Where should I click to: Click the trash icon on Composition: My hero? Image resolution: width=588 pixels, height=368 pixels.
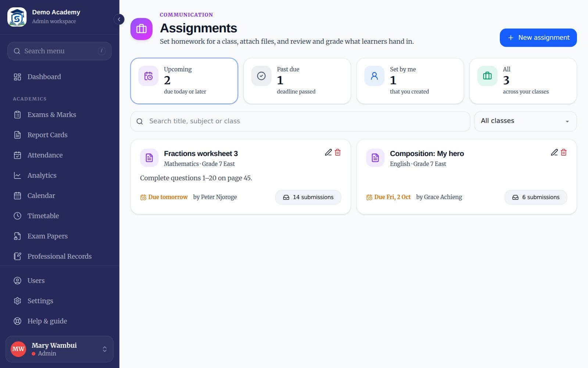(564, 152)
